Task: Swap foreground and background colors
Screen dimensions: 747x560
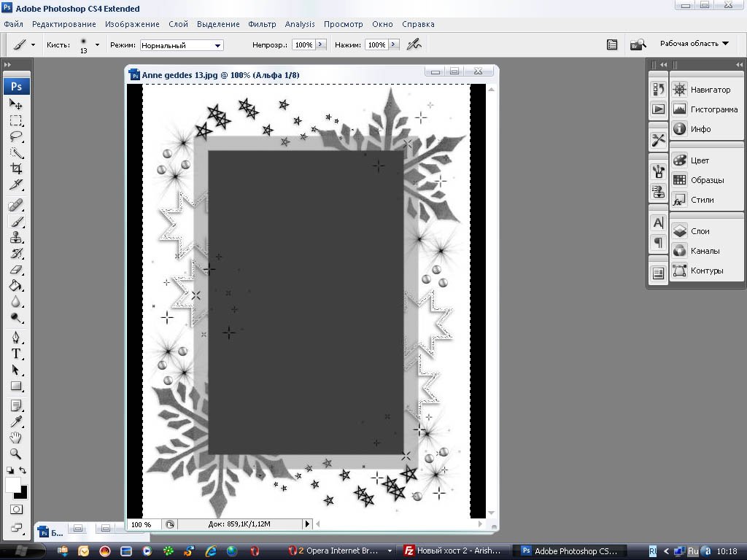Action: coord(23,470)
